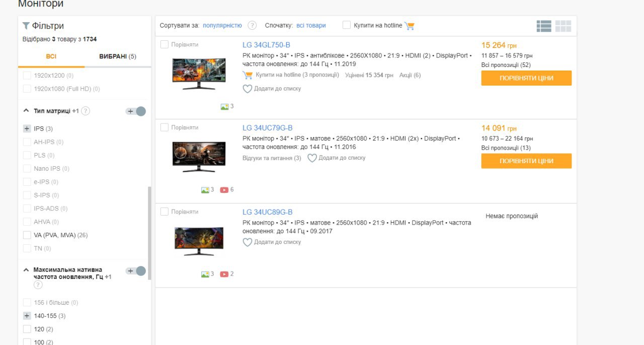
Task: Click heart icon to add LG 34UC79G-B to list
Action: point(312,158)
